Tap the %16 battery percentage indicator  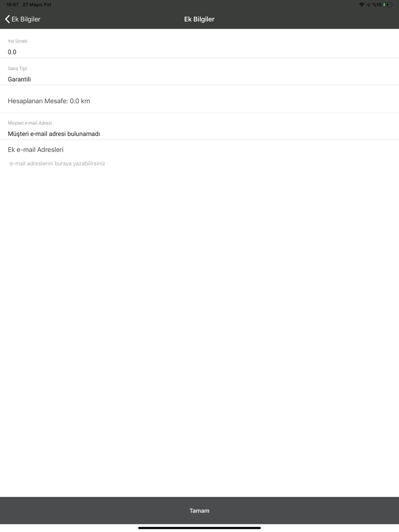[377, 5]
